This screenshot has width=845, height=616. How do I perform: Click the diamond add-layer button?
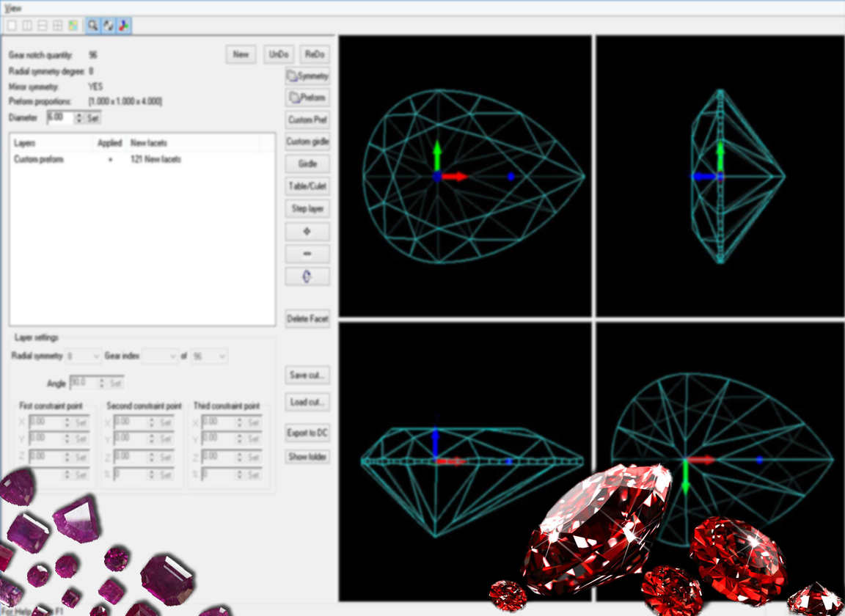(307, 232)
